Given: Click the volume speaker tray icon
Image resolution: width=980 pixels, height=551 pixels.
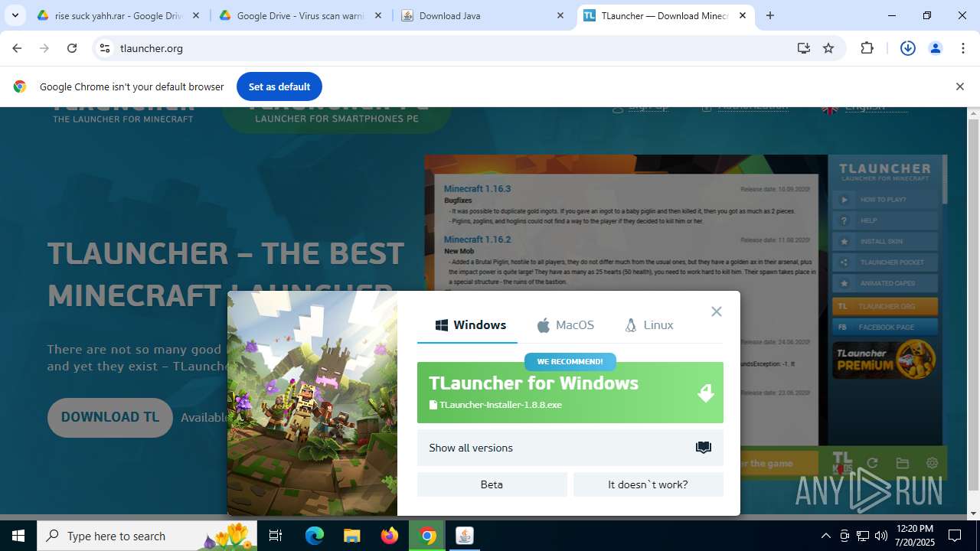Looking at the screenshot, I should [x=880, y=536].
